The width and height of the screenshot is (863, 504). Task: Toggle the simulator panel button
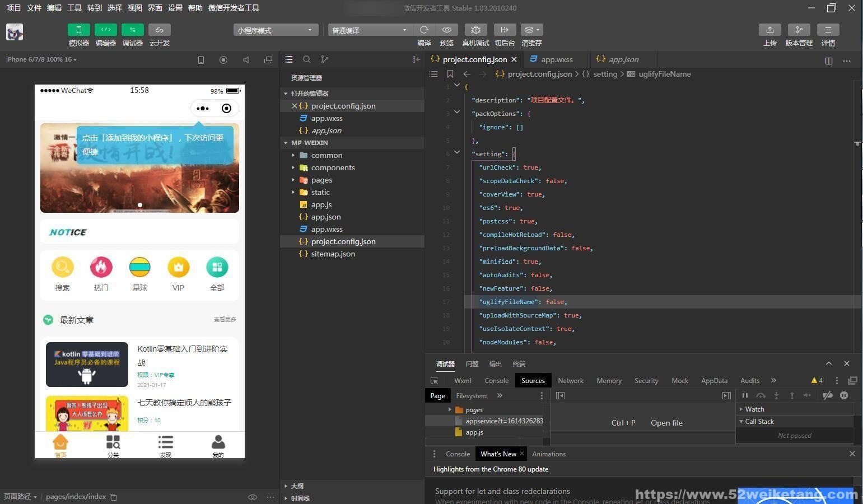[x=79, y=30]
